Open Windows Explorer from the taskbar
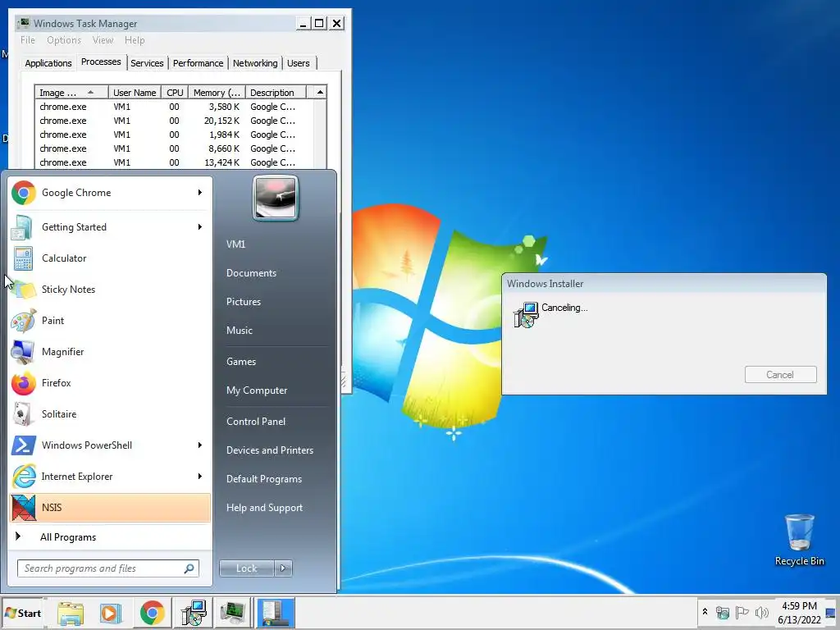The height and width of the screenshot is (630, 840). [x=71, y=613]
